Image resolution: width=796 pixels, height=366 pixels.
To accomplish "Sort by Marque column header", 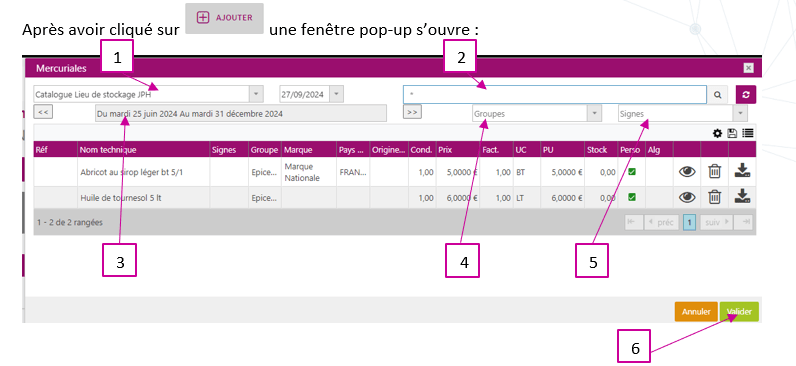I will (x=309, y=150).
